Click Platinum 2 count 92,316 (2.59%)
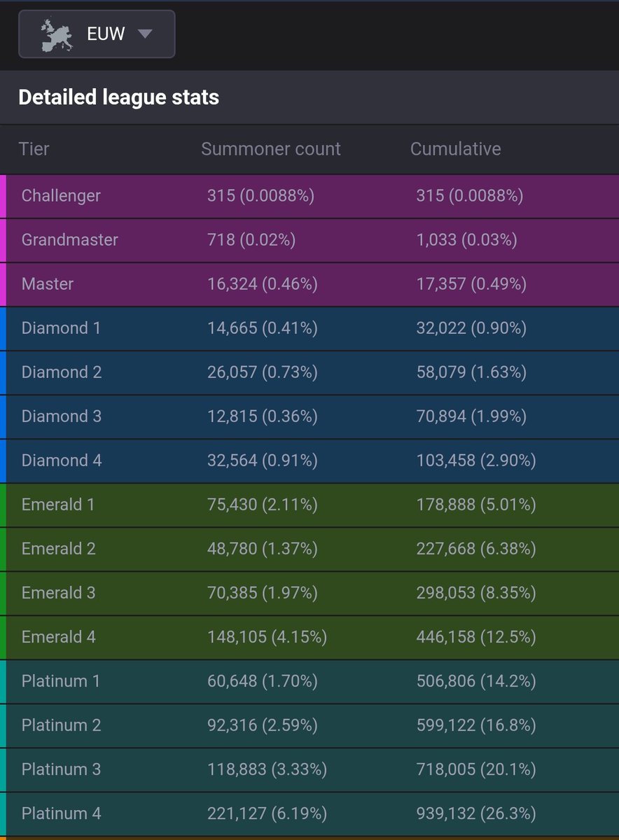The image size is (619, 840). click(x=263, y=725)
